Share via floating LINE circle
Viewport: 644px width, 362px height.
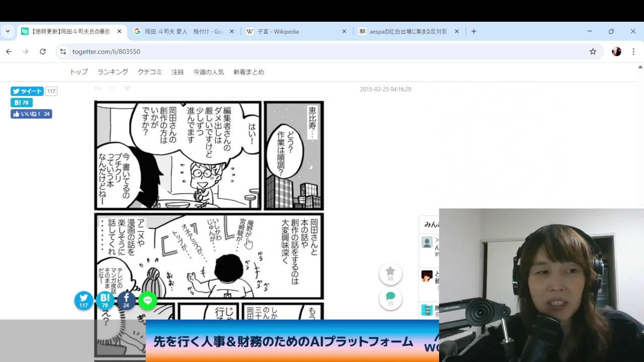(147, 301)
